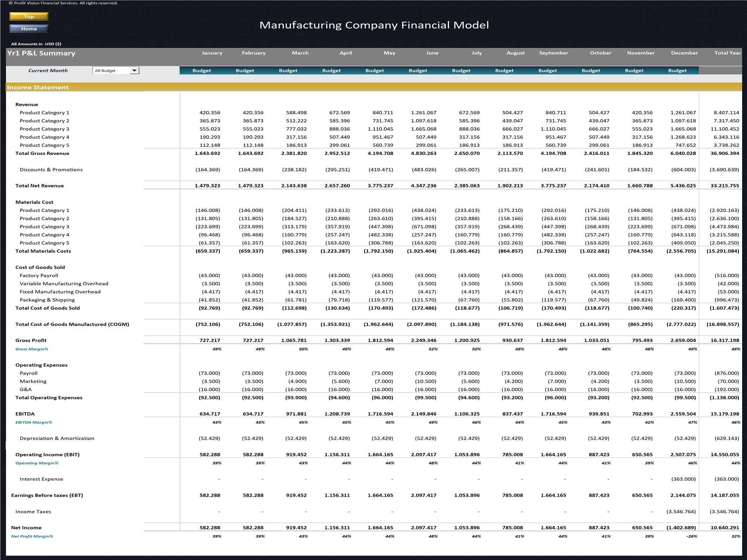Select Total Cost of Goods Manufactured (COGM) label
This screenshot has height=560, width=747.
(x=72, y=324)
